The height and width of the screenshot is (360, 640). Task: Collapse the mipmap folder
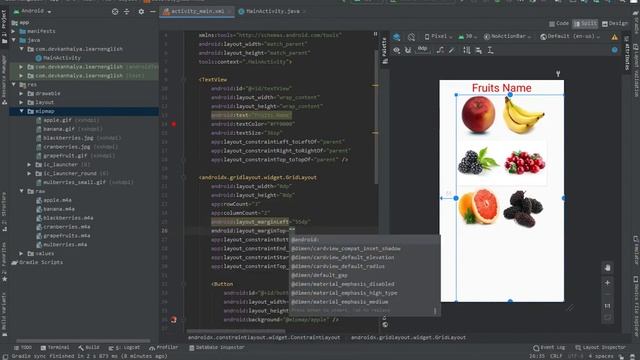22,111
